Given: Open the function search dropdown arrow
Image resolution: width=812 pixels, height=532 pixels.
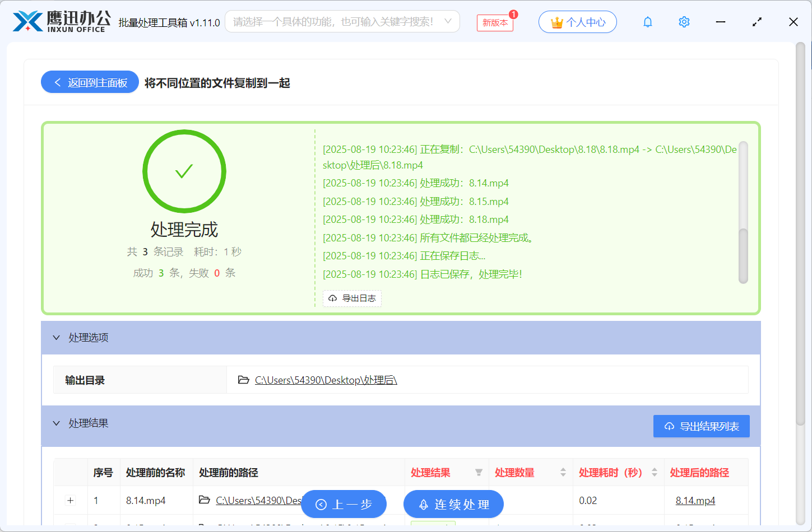Looking at the screenshot, I should point(448,21).
